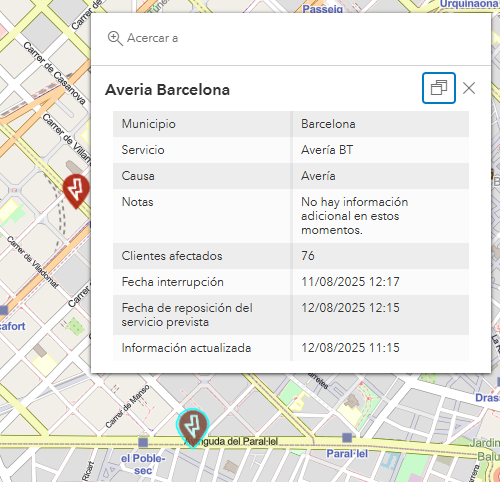Click the Información actualizada label
This screenshot has height=482, width=500.
(186, 348)
